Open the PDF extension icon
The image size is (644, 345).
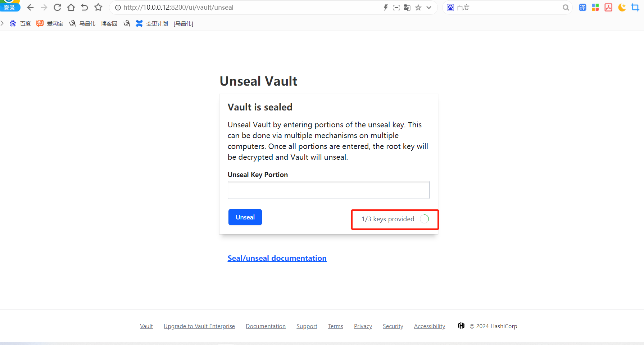coord(608,8)
